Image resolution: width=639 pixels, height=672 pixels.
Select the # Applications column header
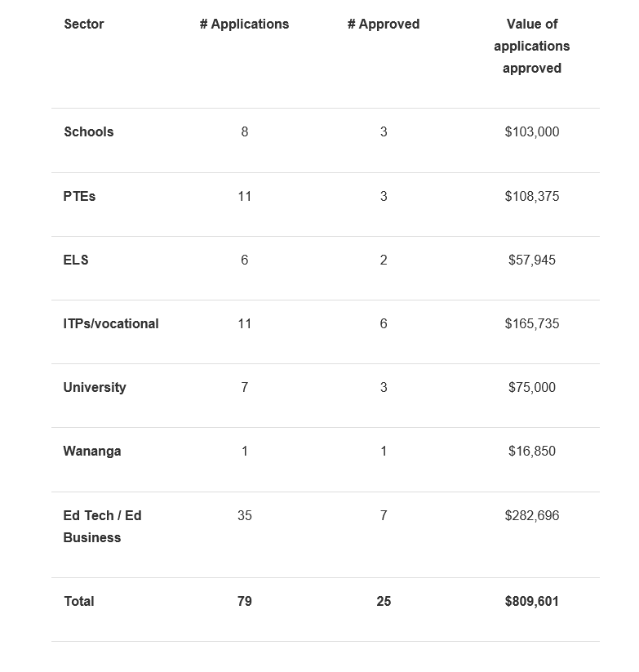pyautogui.click(x=245, y=24)
